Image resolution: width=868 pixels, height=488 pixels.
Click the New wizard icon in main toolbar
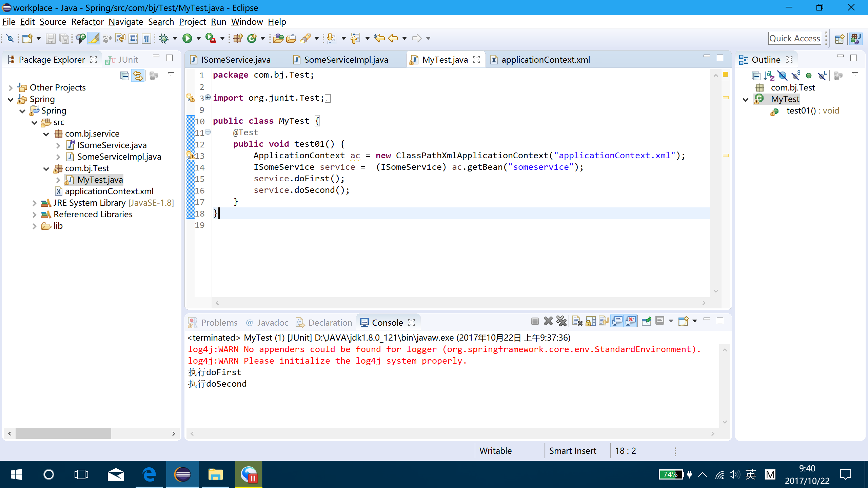pos(27,38)
